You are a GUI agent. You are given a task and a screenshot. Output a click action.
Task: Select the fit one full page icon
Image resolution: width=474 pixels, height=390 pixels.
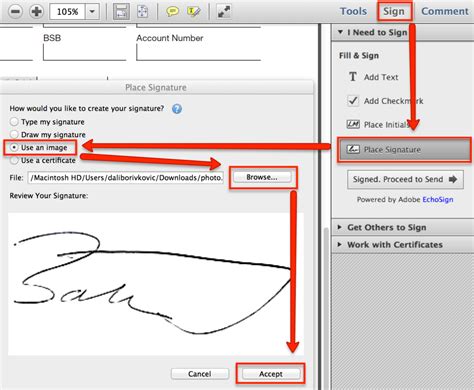[x=143, y=12]
